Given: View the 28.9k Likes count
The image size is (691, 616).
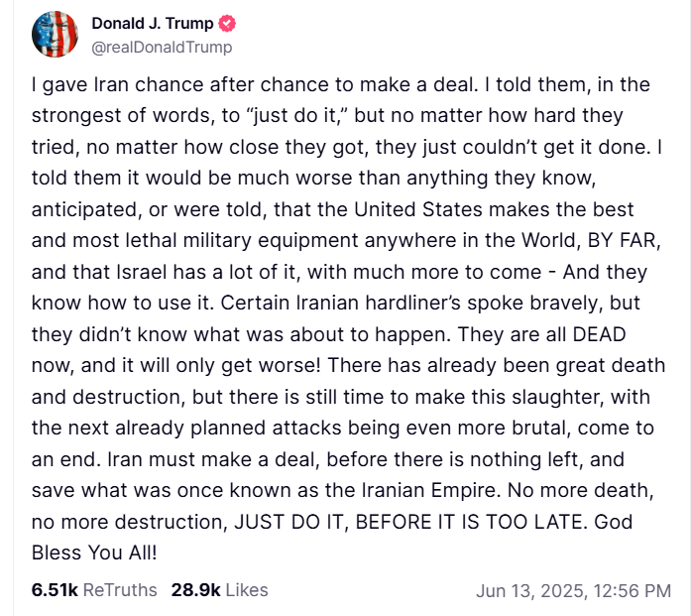Looking at the screenshot, I should tap(195, 590).
